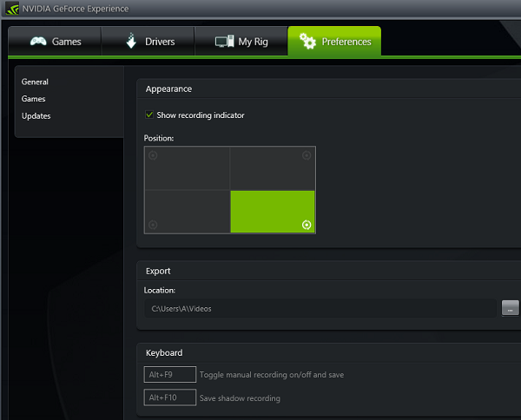Click the Keyboard section header
Screen dimensions: 521x420
164,353
